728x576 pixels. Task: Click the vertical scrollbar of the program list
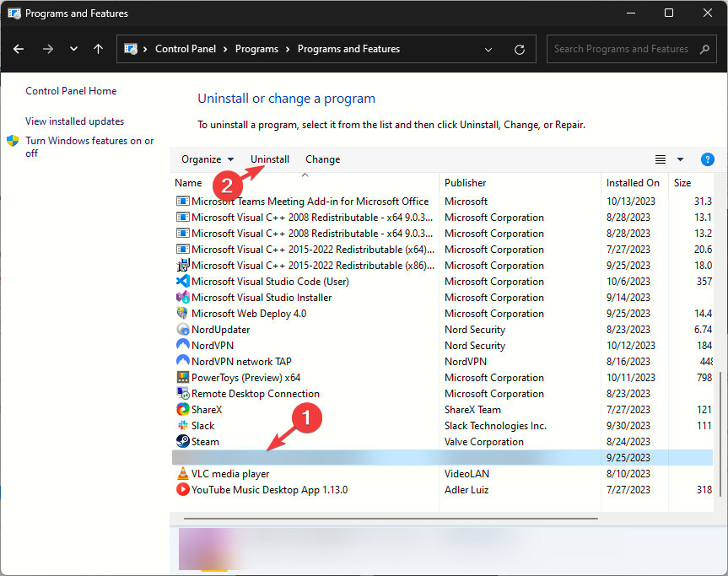tap(720, 433)
